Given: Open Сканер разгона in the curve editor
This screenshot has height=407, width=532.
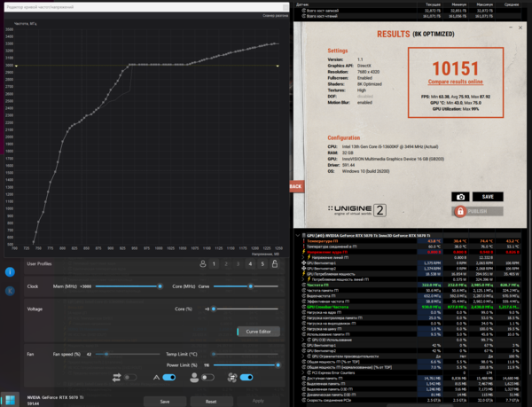Looking at the screenshot, I should 275,16.
